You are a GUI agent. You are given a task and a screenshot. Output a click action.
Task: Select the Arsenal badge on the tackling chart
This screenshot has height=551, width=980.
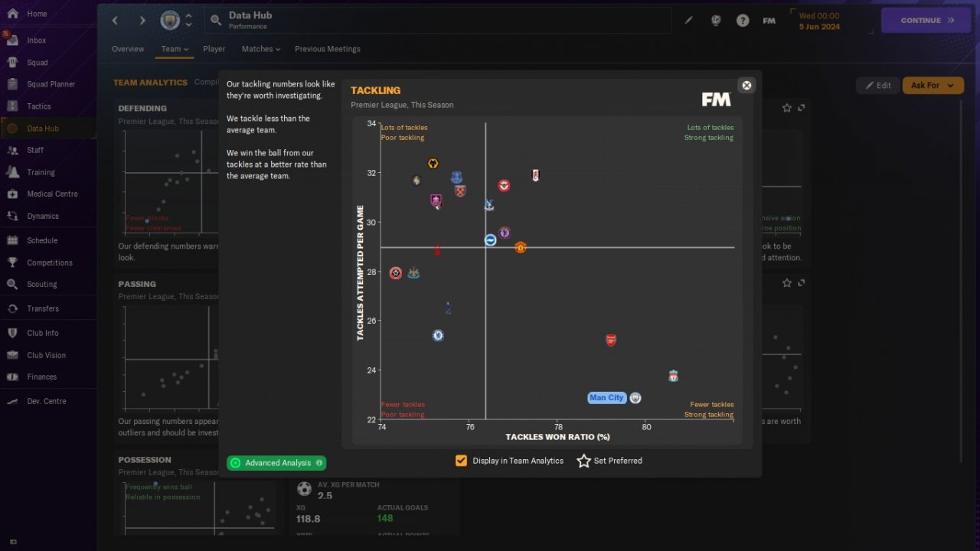[x=611, y=341]
